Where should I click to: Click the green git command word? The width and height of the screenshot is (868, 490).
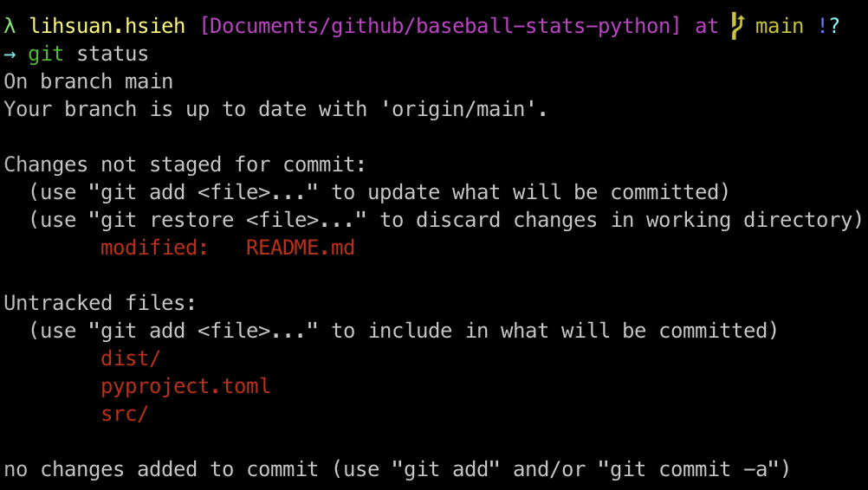(x=45, y=55)
